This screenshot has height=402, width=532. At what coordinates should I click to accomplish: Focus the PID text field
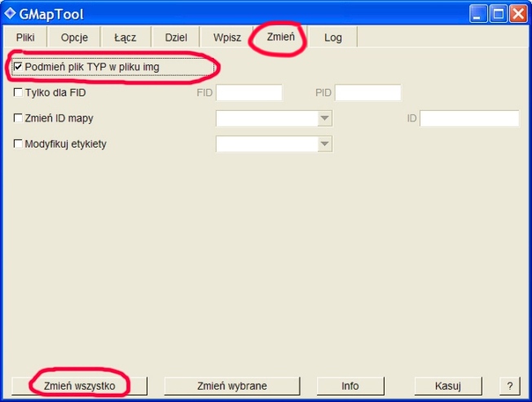tap(367, 93)
